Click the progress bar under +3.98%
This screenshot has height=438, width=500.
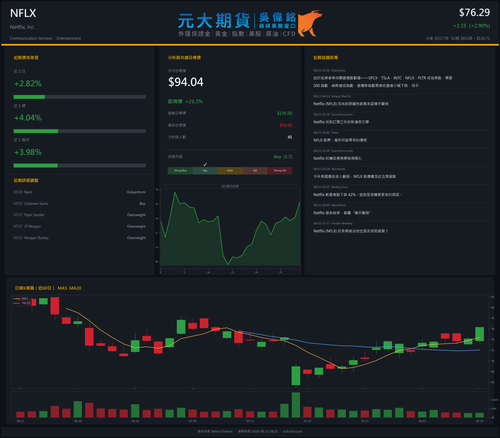80,166
